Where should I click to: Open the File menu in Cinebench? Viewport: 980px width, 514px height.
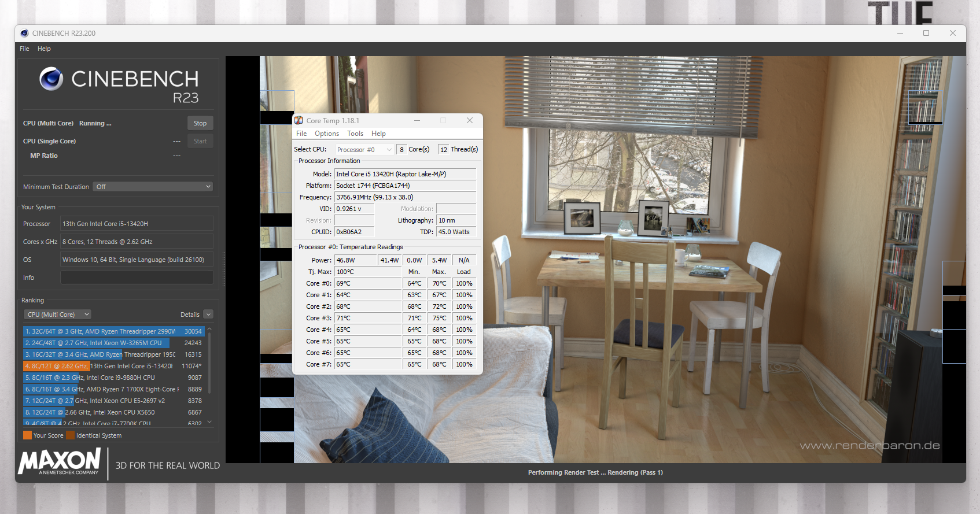coord(24,49)
